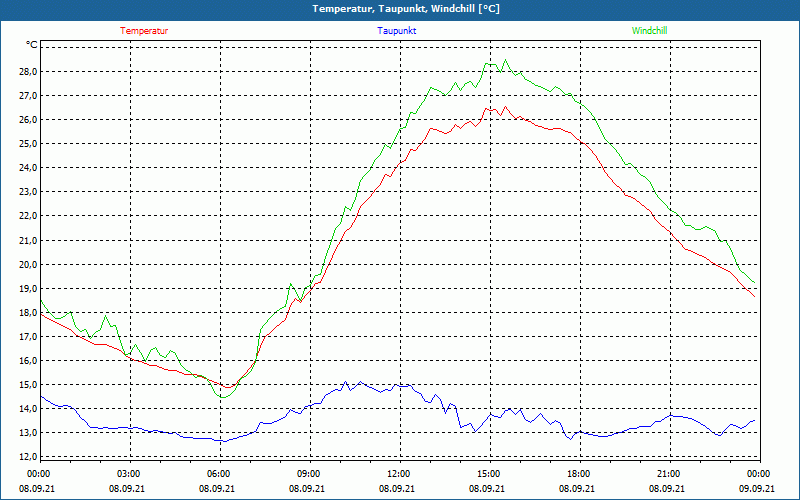Click the blue Taupunkt legend label
This screenshot has height=500, width=800.
point(397,31)
